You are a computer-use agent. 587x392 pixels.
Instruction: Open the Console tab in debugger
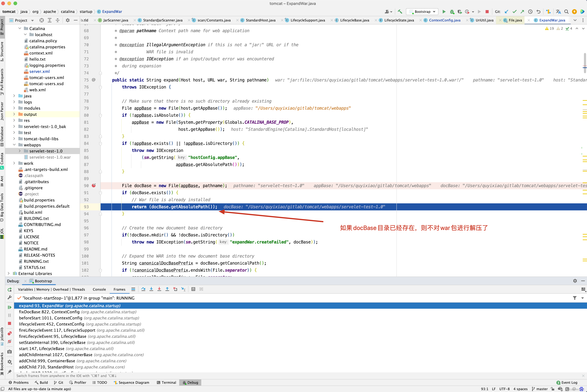point(99,289)
